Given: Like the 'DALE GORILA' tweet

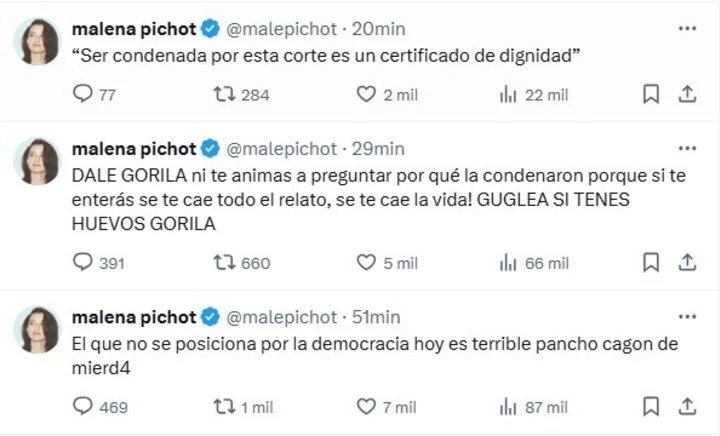Looking at the screenshot, I should 367,263.
